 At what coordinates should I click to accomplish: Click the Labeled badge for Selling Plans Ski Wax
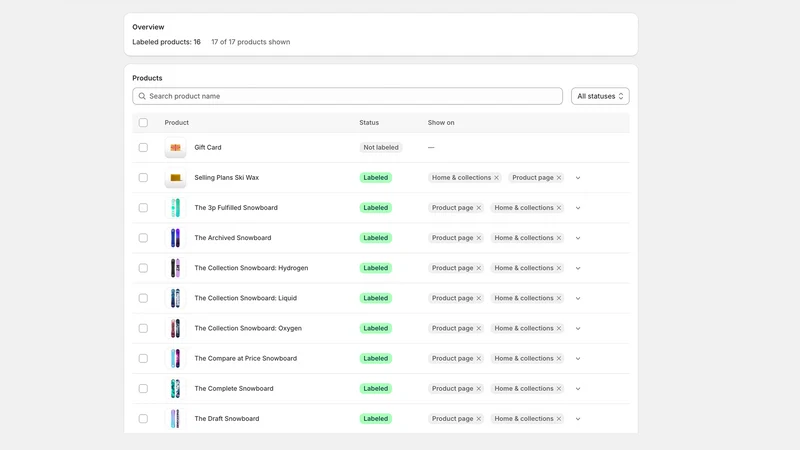(376, 178)
